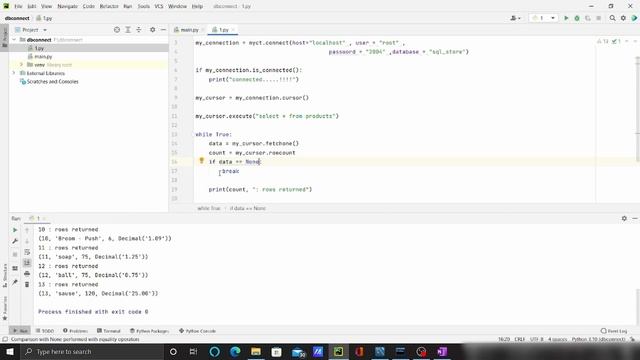This screenshot has height=360, width=640.
Task: Toggle Scroll to End in Run console
Action: [27, 262]
